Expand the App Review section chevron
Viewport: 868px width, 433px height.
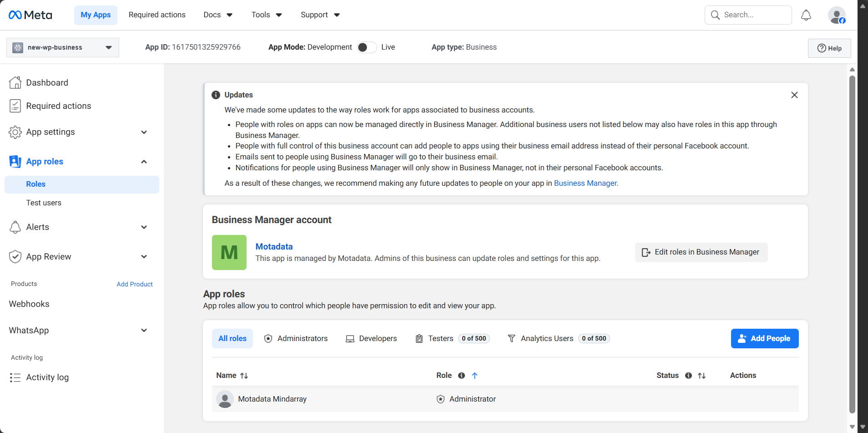pos(144,256)
